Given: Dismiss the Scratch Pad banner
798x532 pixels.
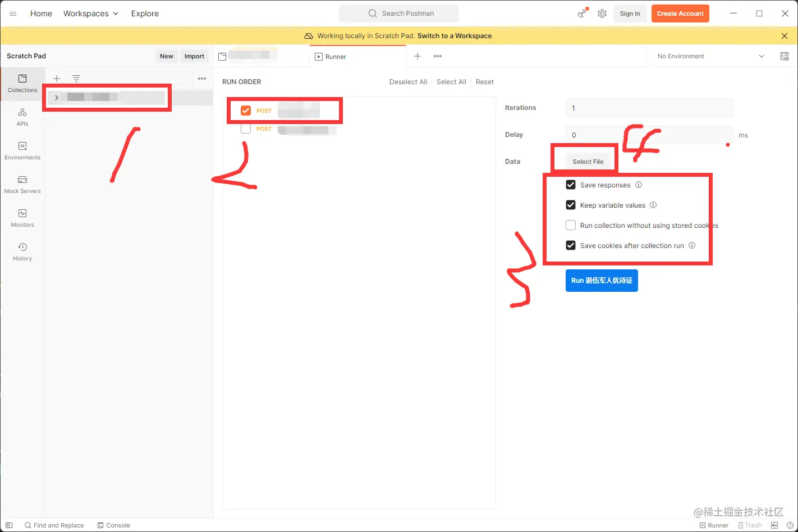Looking at the screenshot, I should click(784, 36).
